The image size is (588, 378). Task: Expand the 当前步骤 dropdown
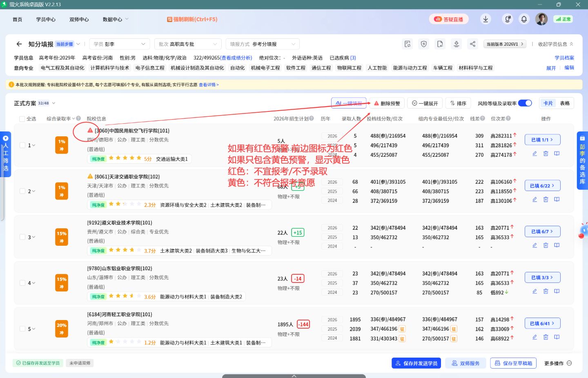pos(78,44)
